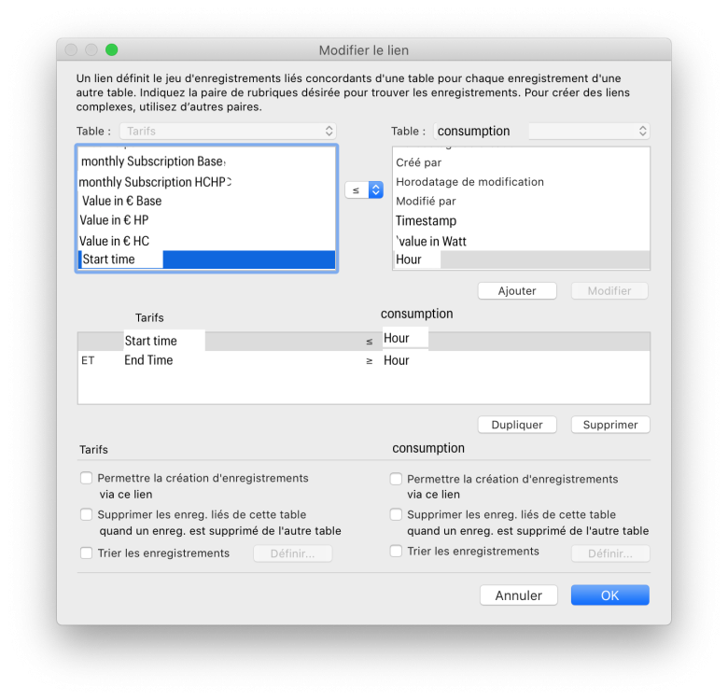Screen dimensions: 728x700
Task: Select 'Horodatage de modification' field
Action: point(469,182)
